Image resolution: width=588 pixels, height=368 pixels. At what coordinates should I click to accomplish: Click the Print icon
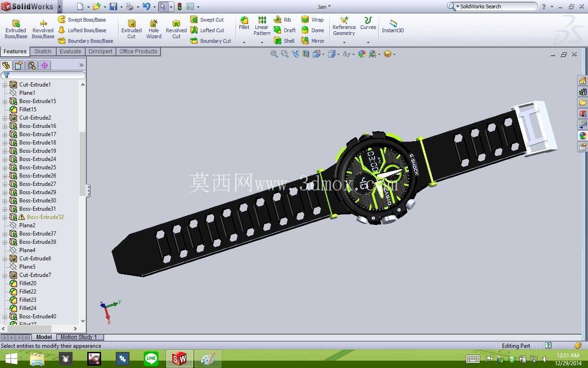pos(130,6)
